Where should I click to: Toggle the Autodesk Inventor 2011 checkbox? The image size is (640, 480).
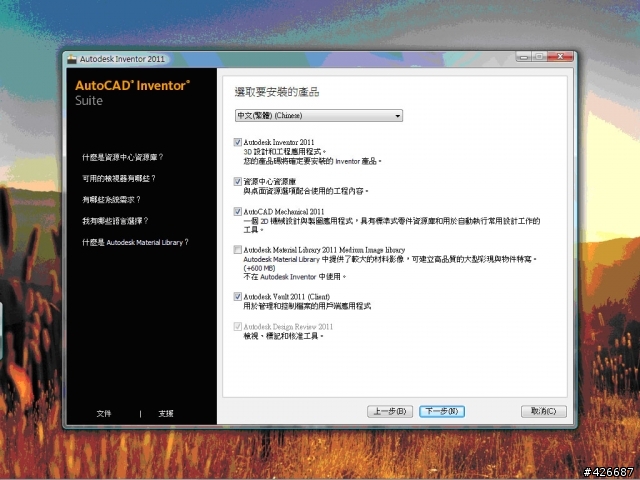pyautogui.click(x=238, y=142)
